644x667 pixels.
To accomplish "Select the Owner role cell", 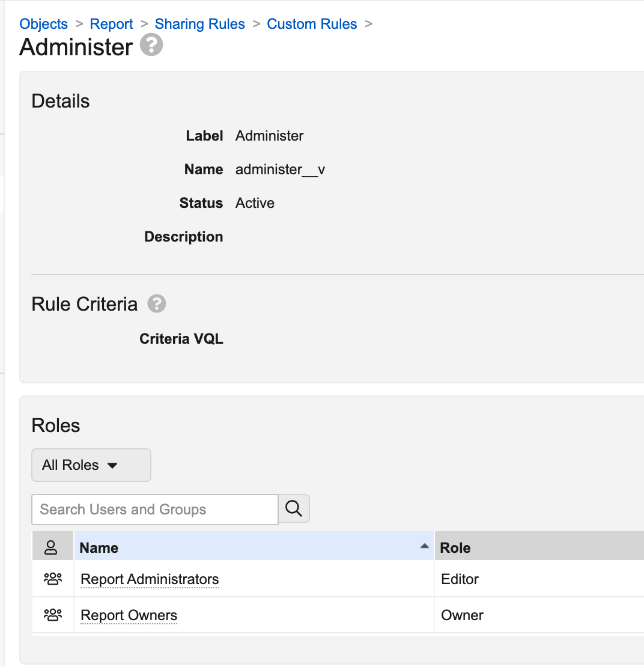I will 462,615.
